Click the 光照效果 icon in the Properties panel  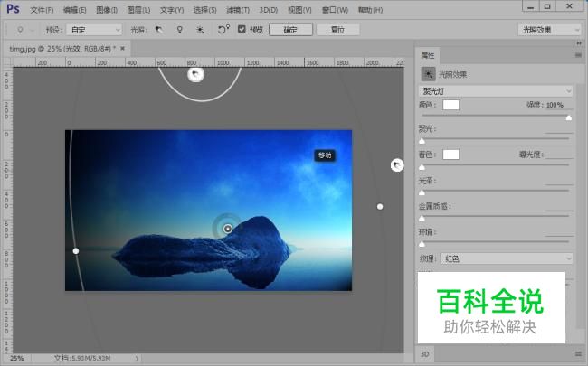pyautogui.click(x=428, y=74)
